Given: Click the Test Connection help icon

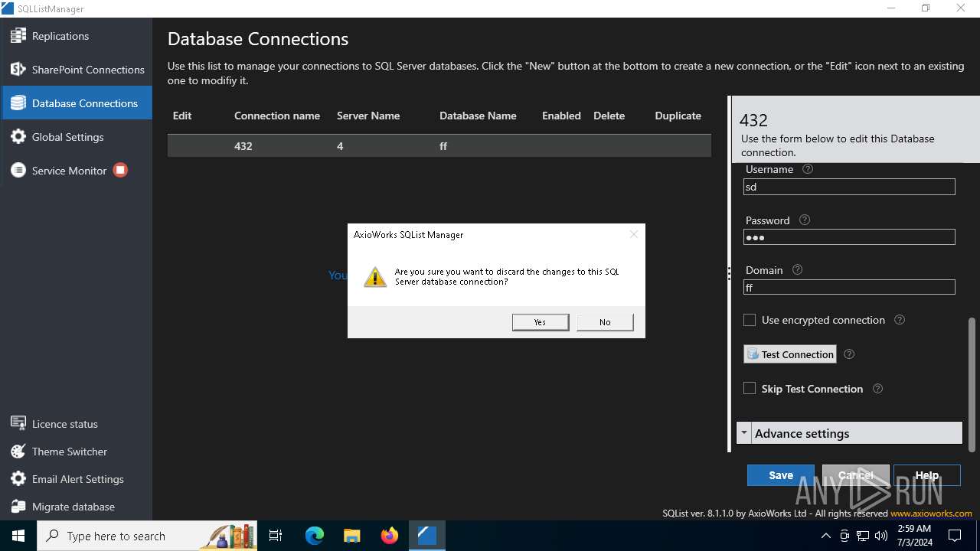Looking at the screenshot, I should point(848,354).
